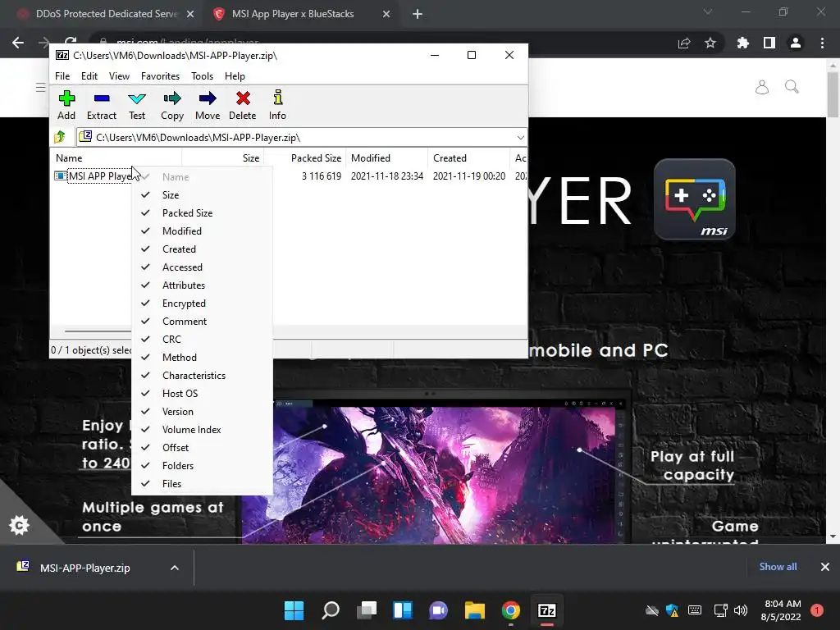
Task: Bookmark this page with star icon
Action: coord(710,43)
